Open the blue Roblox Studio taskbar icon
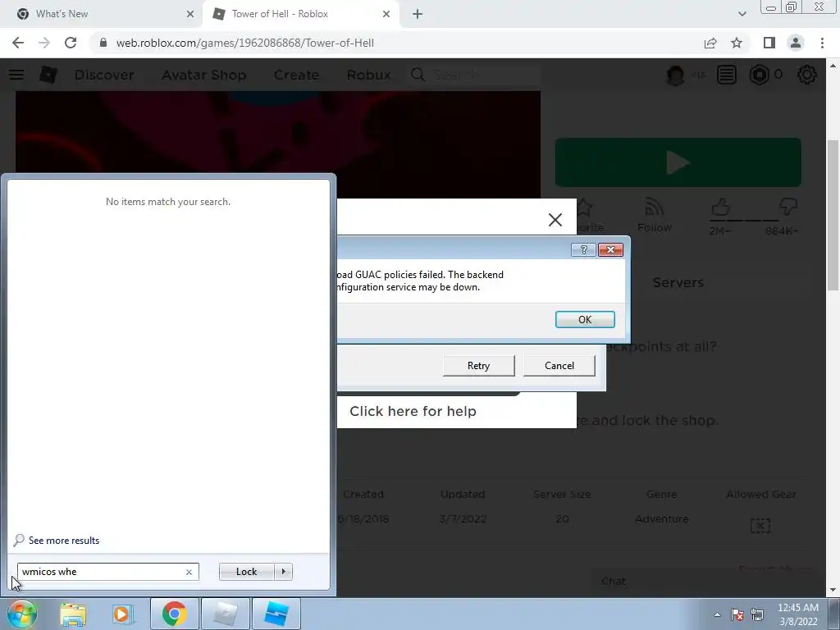This screenshot has width=840, height=630. pos(276,614)
